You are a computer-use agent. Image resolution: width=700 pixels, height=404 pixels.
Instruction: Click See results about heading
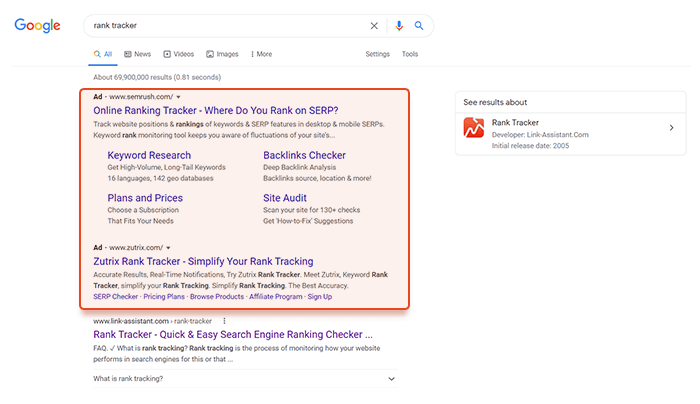pos(495,102)
